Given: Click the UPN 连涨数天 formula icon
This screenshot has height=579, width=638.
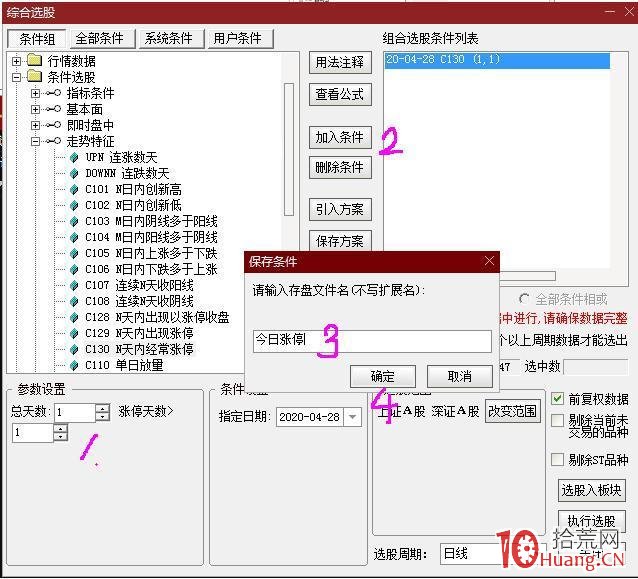Looking at the screenshot, I should point(74,157).
